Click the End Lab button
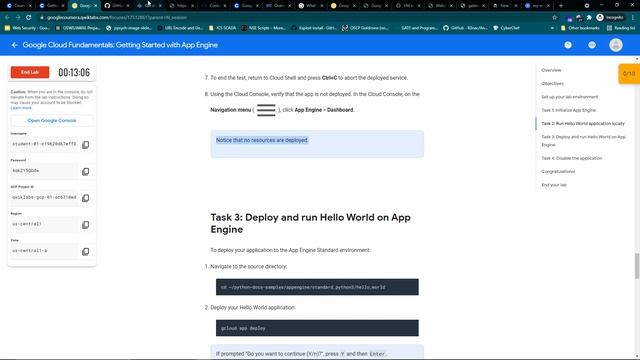Viewport: 640px width, 360px height. tap(30, 72)
